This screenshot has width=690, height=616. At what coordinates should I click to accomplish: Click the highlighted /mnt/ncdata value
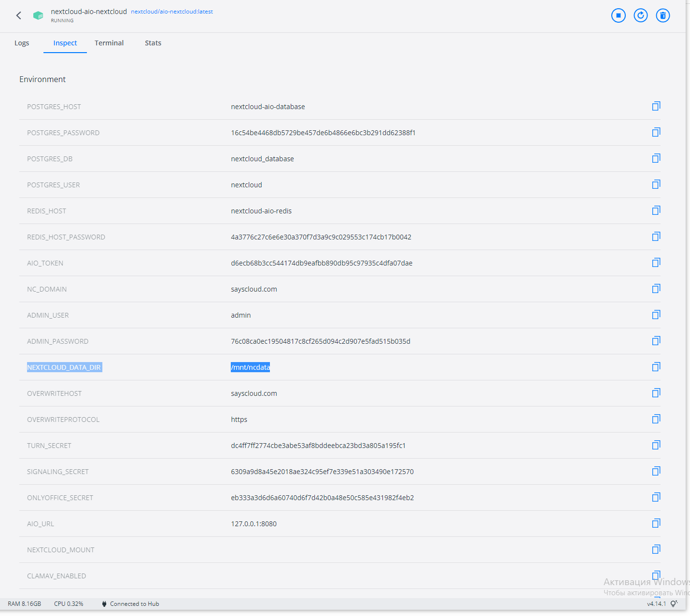tap(250, 367)
